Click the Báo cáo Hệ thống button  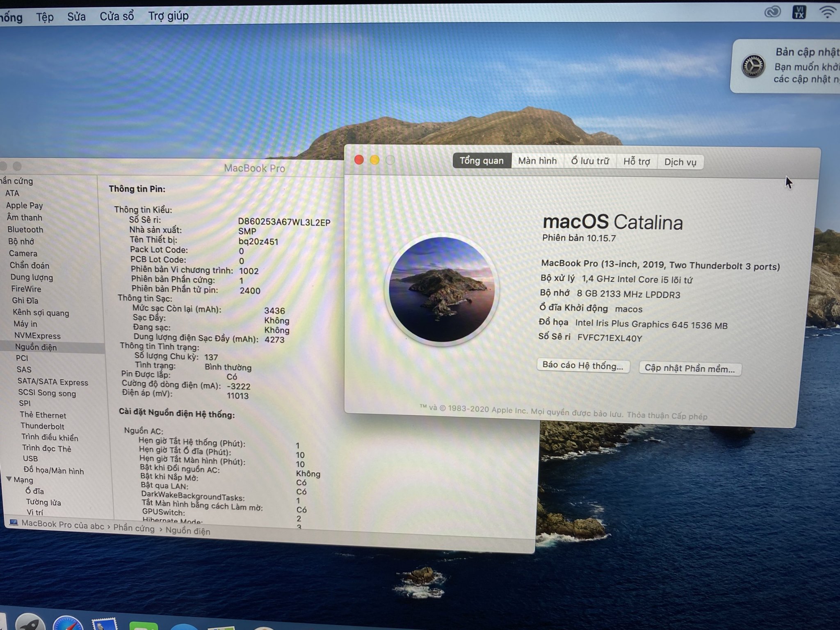[582, 365]
